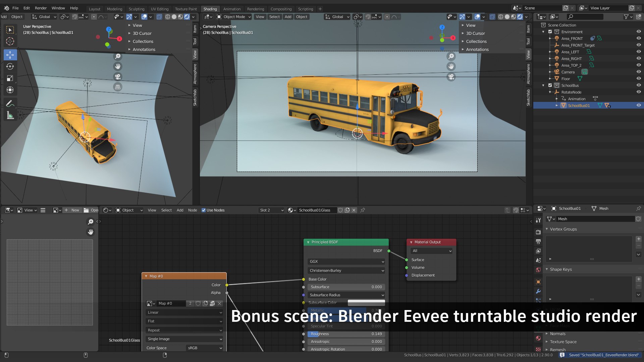Hide Camera object via eye icon
This screenshot has width=644, height=362.
pyautogui.click(x=639, y=72)
